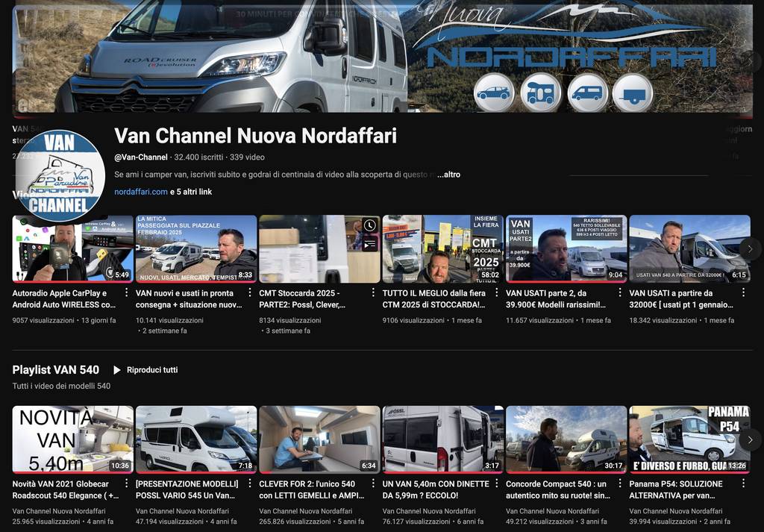
Task: Open video titled Panama P54: SOLUZIONE ALTERNATIVA
Action: coord(676,489)
